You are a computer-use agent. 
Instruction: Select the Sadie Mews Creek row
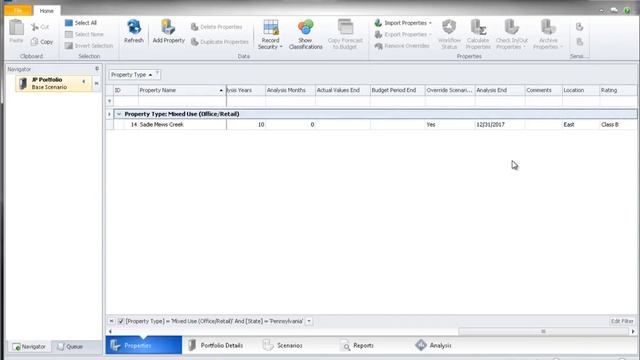click(x=371, y=124)
